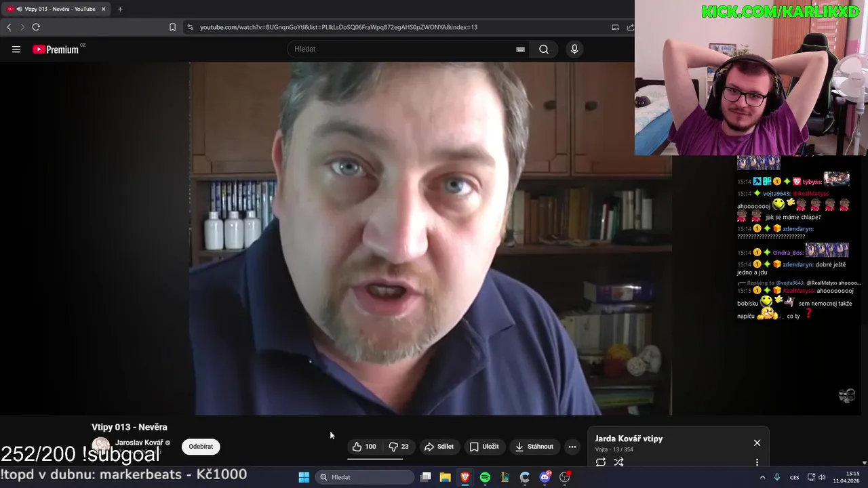The height and width of the screenshot is (488, 868).
Task: Save video with Uložit button
Action: [x=484, y=447]
